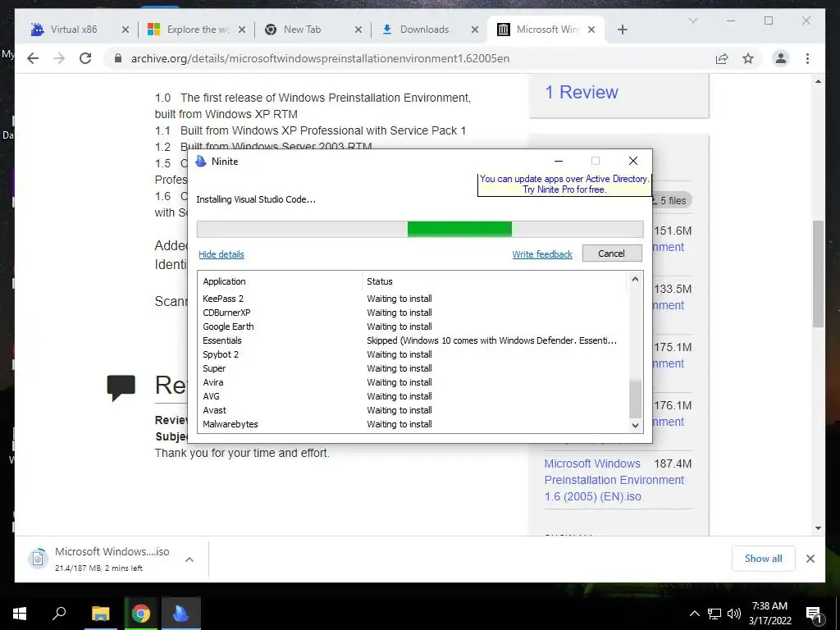
Task: Click the downloading ISO file icon
Action: pos(38,559)
